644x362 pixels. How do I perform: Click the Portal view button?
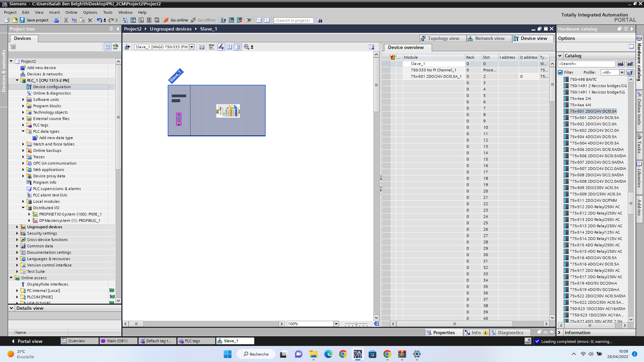tap(27, 341)
